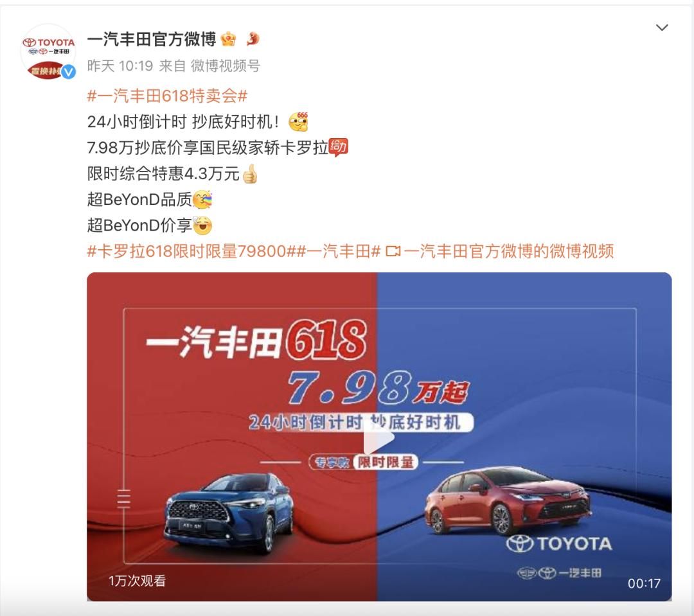The width and height of the screenshot is (694, 616).
Task: Click the 微博视频号 source link
Action: point(226,66)
